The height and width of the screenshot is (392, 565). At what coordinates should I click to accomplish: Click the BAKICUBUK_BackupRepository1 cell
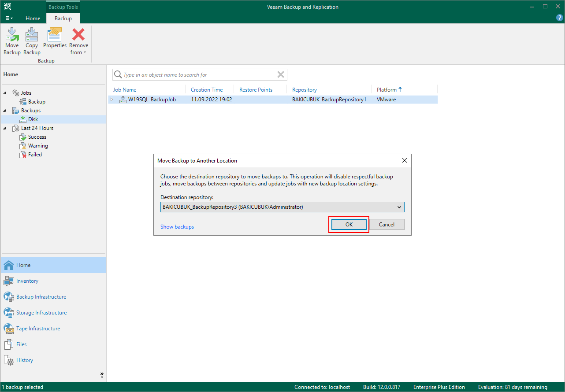(329, 100)
